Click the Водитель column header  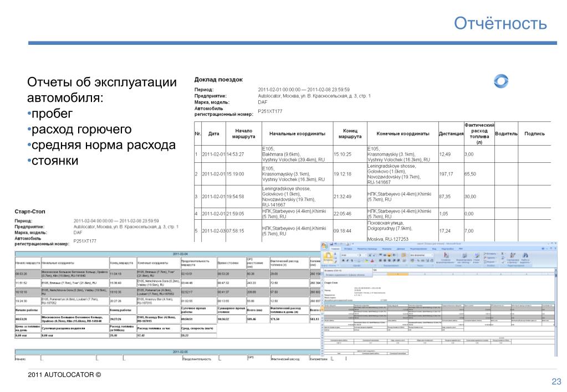(506, 133)
